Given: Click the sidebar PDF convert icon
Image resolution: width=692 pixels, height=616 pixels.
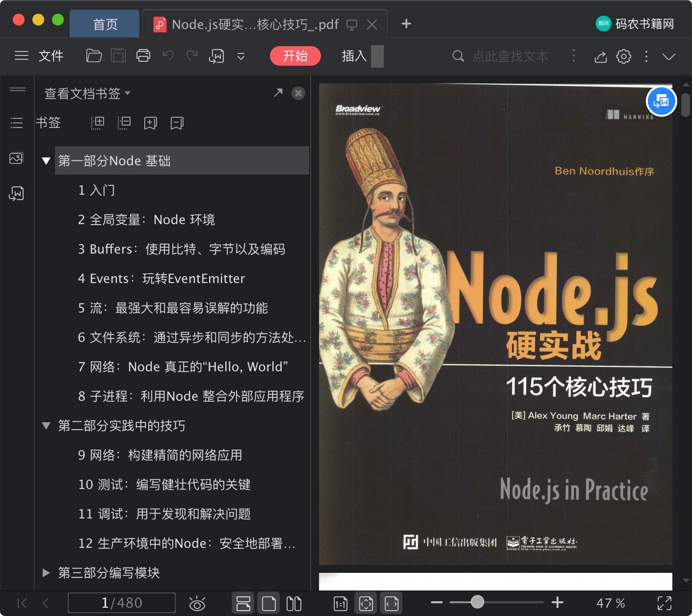Looking at the screenshot, I should pos(16,194).
